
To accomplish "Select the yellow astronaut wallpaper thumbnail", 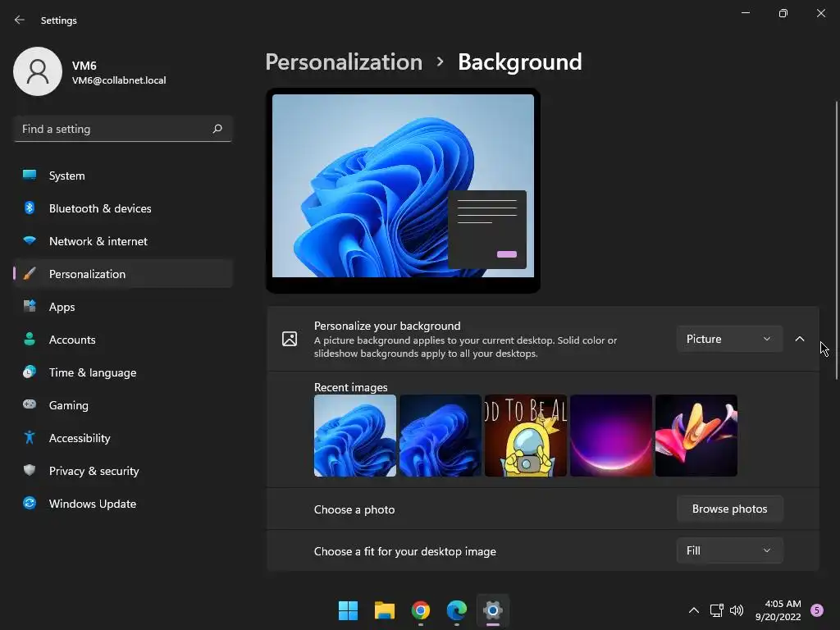I will pyautogui.click(x=526, y=436).
